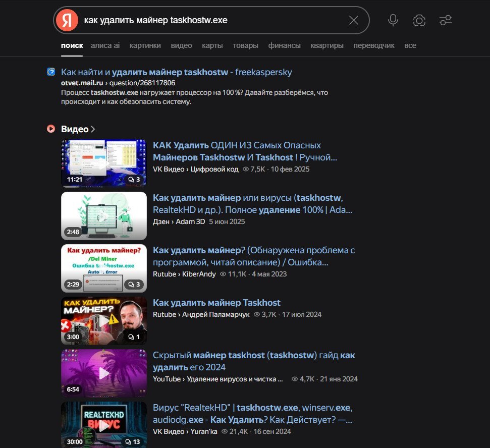Click question/268117806 URL path
This screenshot has height=448, width=490.
(142, 83)
